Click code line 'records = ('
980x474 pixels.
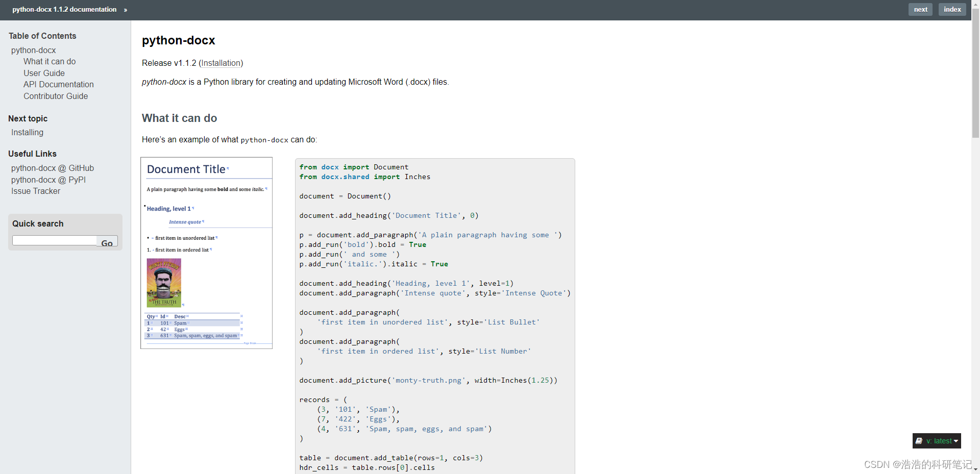pos(323,400)
